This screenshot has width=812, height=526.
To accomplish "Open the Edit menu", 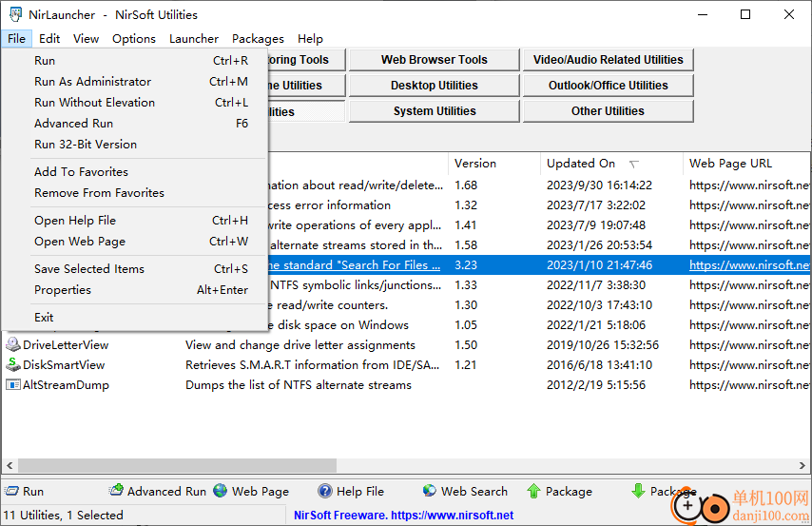I will point(49,39).
